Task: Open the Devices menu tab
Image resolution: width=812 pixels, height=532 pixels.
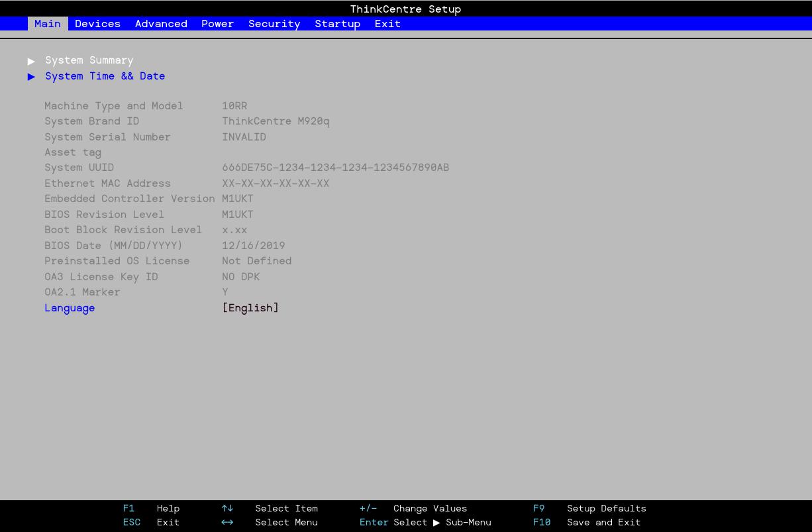Action: 97,24
